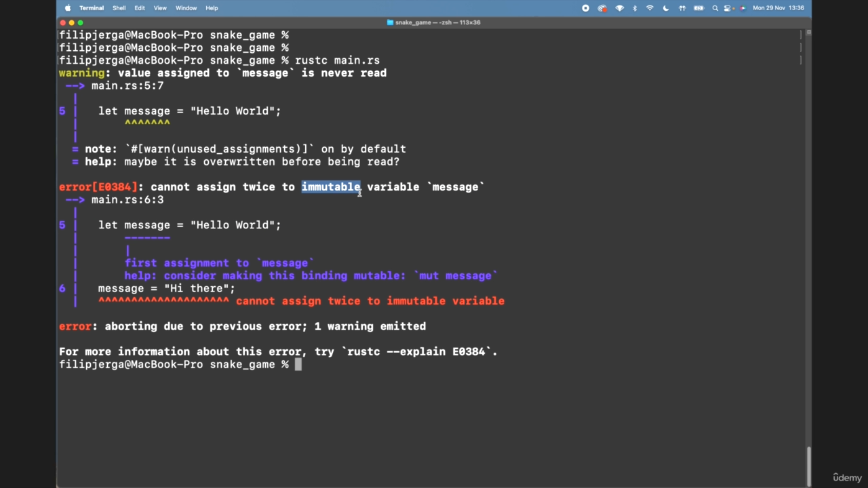
Task: Open the Bluetooth menu bar icon
Action: (x=635, y=8)
